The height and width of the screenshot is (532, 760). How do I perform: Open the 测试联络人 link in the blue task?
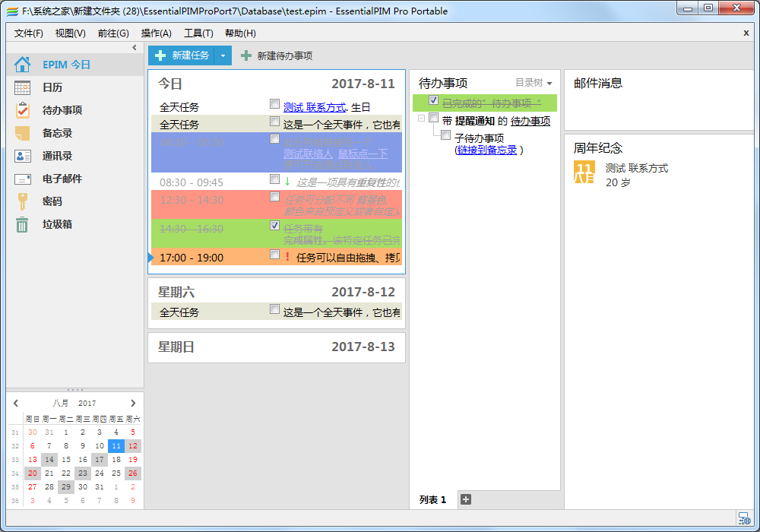point(308,154)
